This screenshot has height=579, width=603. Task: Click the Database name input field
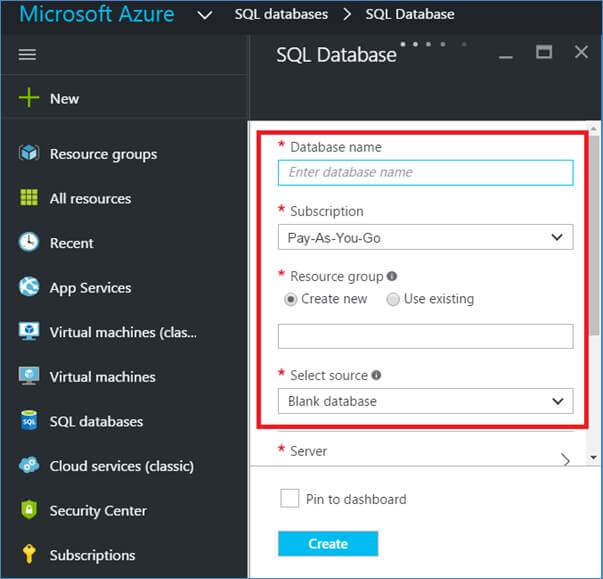(x=425, y=172)
